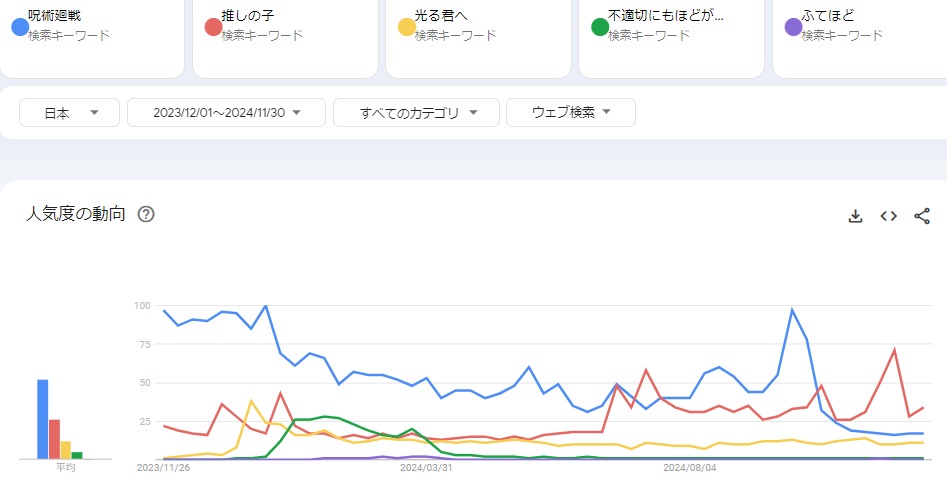Click the green dot for 不適切にもほどが
Viewport: 947px width, 478px height.
599,26
